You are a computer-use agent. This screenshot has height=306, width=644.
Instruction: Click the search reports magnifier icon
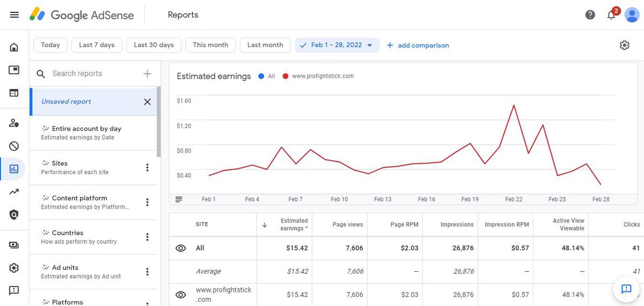pos(41,74)
